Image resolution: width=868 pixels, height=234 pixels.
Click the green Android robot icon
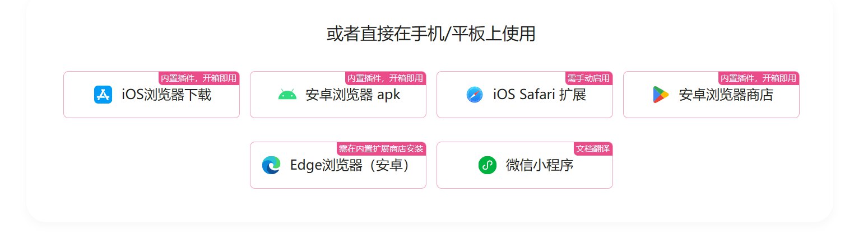(287, 95)
